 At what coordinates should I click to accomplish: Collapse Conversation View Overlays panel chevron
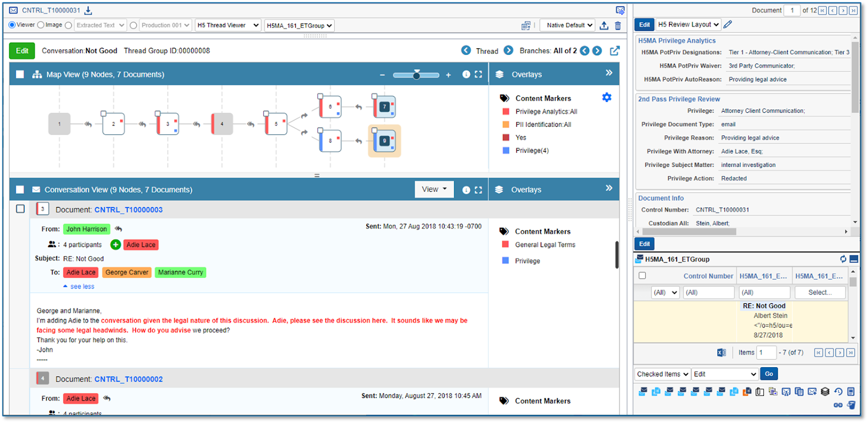[x=609, y=188]
